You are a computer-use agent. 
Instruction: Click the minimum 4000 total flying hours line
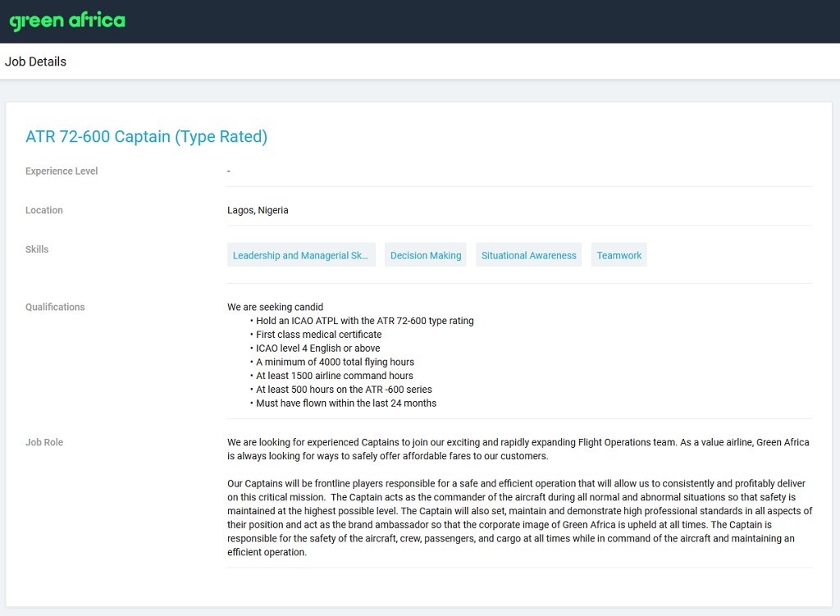click(x=335, y=362)
